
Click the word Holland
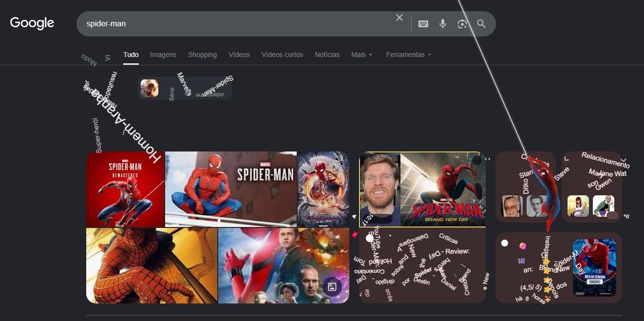(381, 261)
